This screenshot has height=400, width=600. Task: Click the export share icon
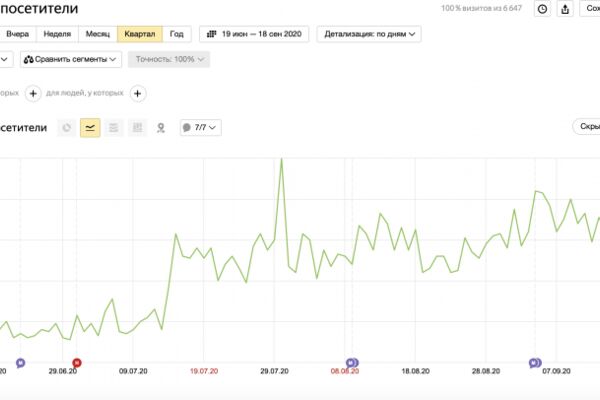[565, 9]
